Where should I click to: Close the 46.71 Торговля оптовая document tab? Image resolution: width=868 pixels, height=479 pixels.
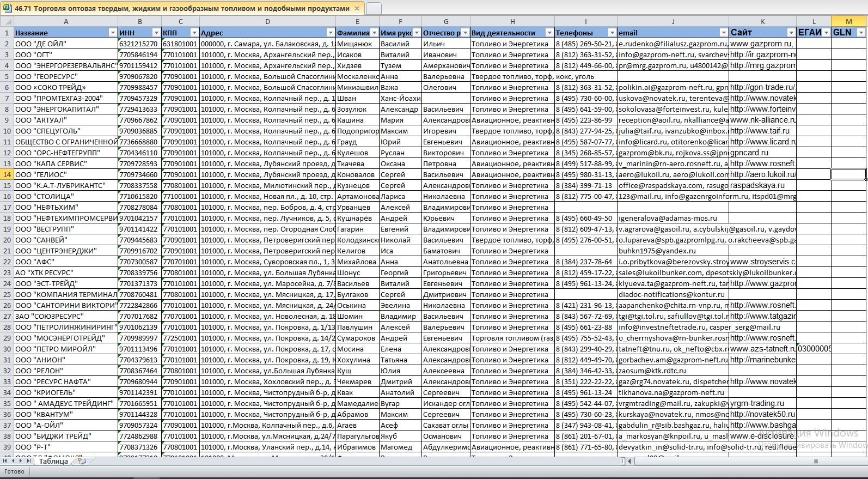click(357, 8)
